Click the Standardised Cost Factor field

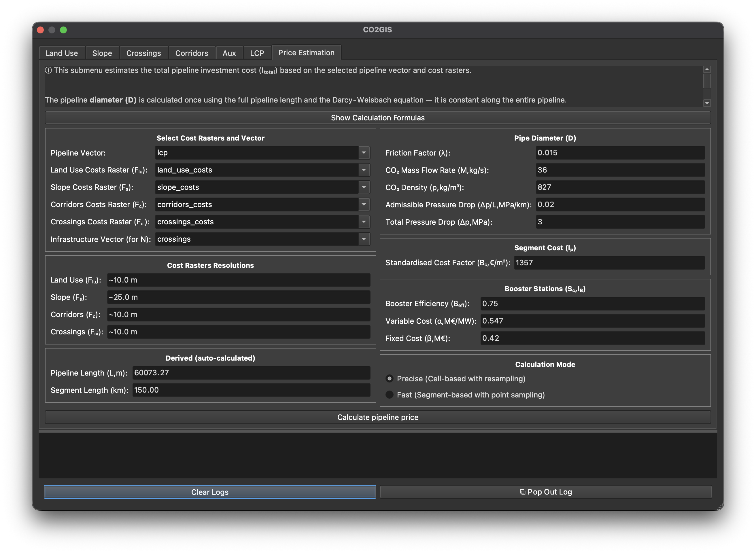click(609, 263)
